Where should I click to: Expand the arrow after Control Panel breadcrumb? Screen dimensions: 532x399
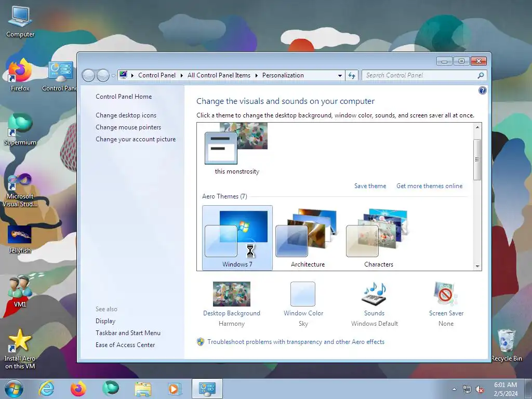[x=181, y=75]
